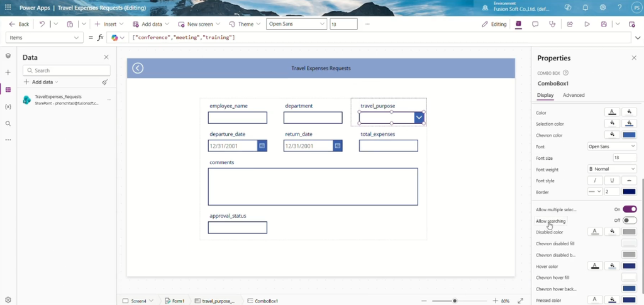This screenshot has height=305, width=644.
Task: Open the Theme menu
Action: tap(245, 25)
